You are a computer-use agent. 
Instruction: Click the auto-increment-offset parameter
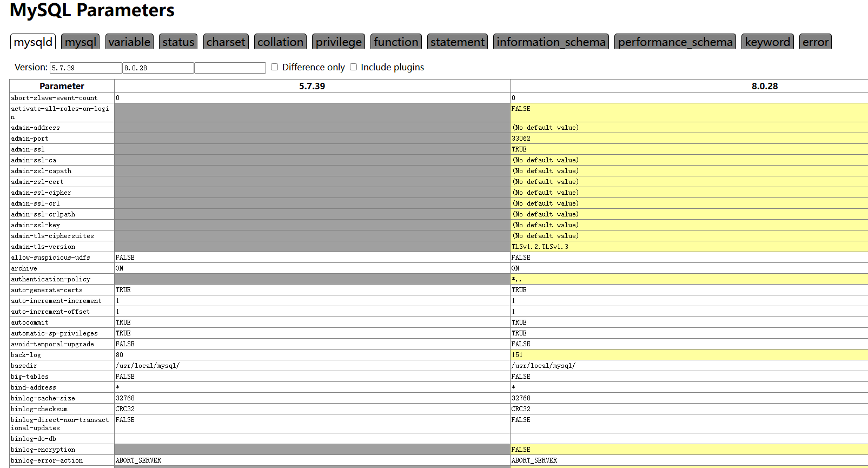coord(50,312)
